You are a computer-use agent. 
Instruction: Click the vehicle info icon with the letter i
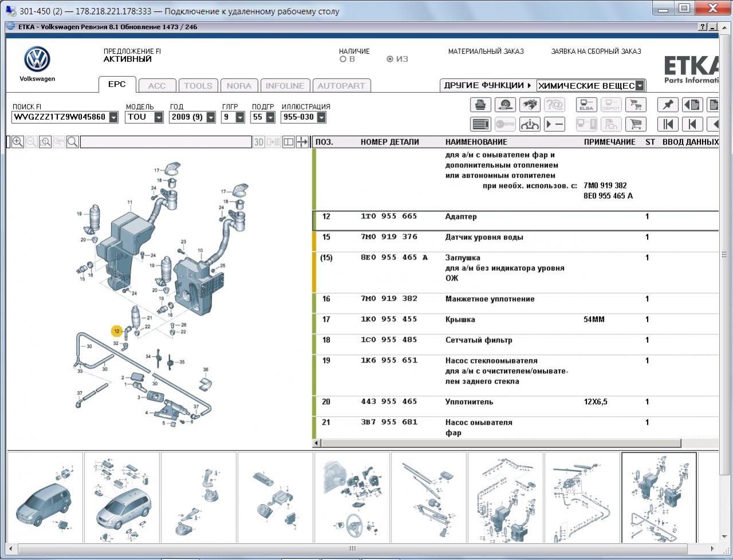coord(530,124)
